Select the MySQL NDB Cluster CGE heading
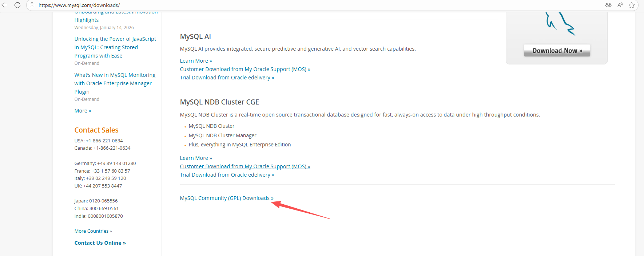The image size is (644, 256). [219, 102]
